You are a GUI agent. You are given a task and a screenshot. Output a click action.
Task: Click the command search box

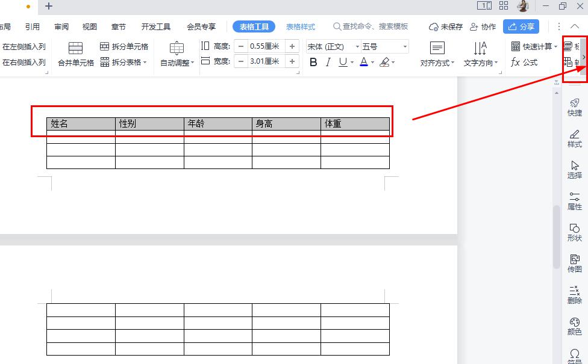[x=371, y=26]
